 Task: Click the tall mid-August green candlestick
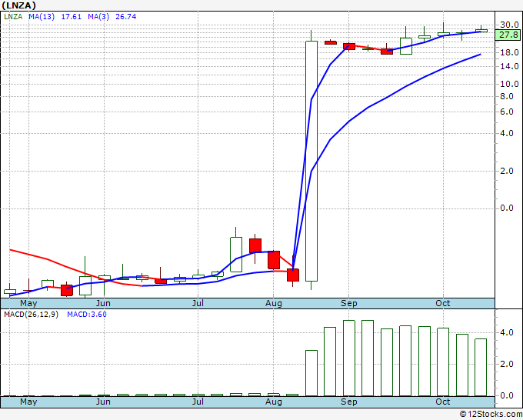pyautogui.click(x=311, y=161)
